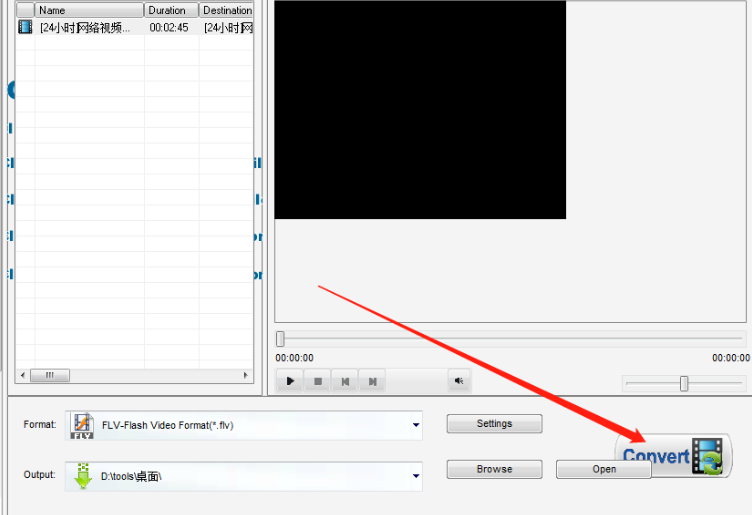Adjust the volume slider handle
The height and width of the screenshot is (515, 752).
(x=684, y=383)
